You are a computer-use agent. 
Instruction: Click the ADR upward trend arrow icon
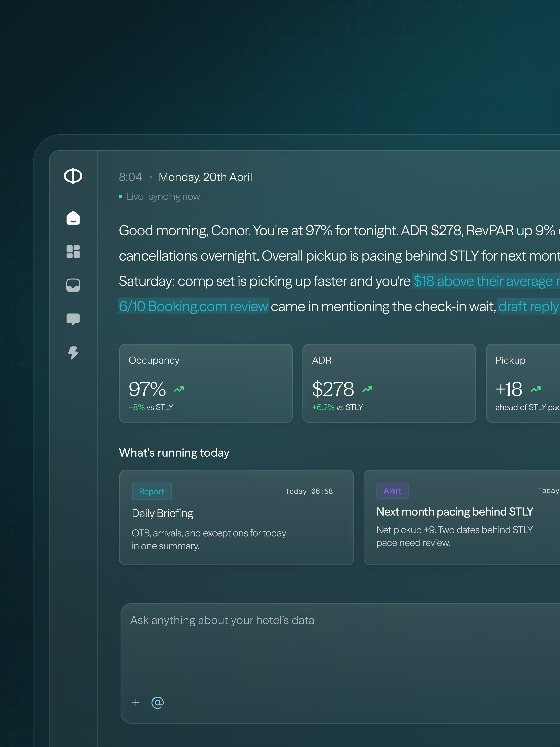(367, 389)
